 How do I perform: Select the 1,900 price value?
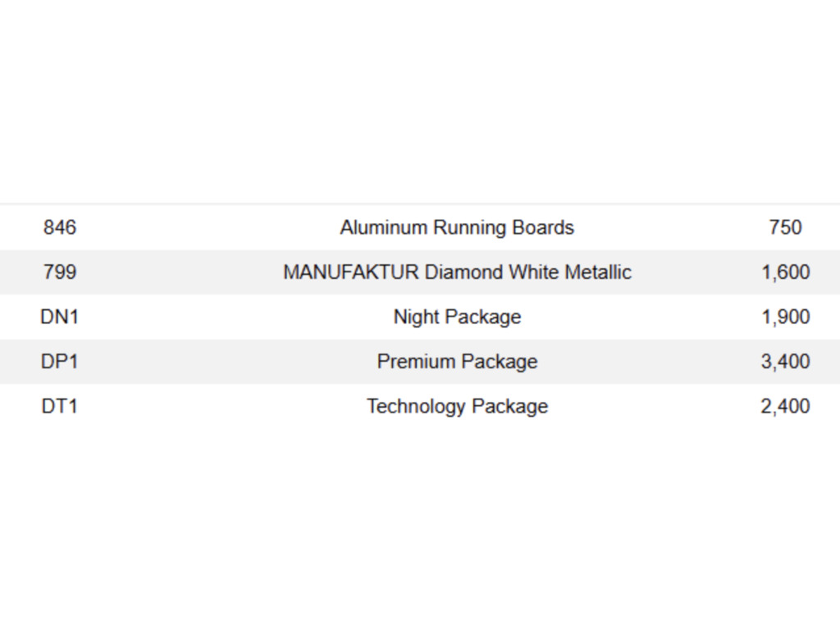pos(785,317)
